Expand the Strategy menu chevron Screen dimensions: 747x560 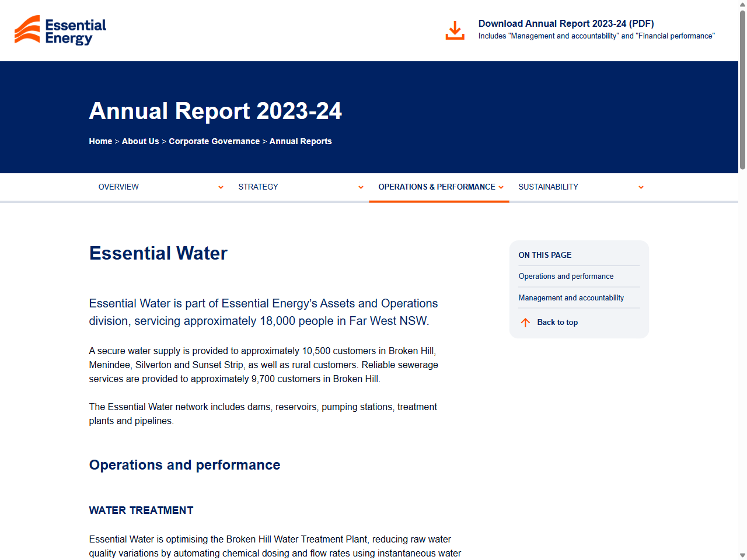click(361, 187)
